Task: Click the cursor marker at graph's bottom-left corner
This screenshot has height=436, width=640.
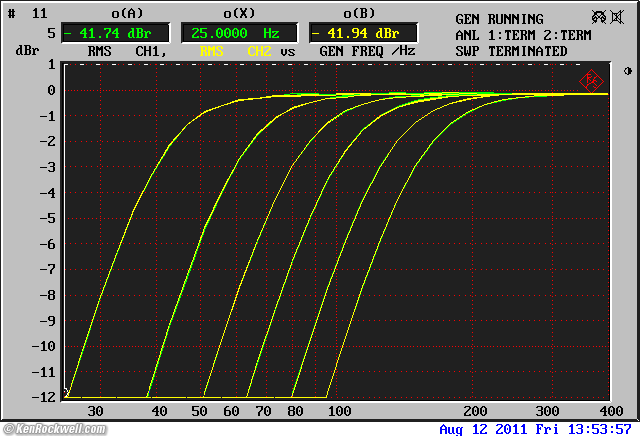Action: [68, 394]
